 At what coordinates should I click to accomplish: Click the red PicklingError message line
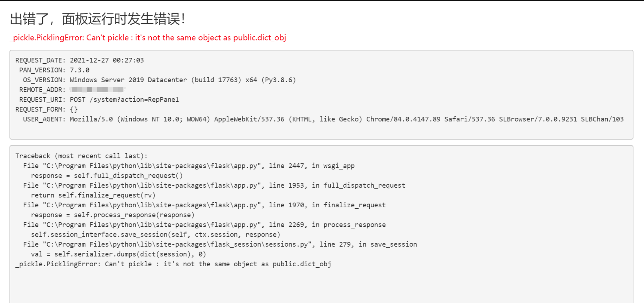(148, 38)
